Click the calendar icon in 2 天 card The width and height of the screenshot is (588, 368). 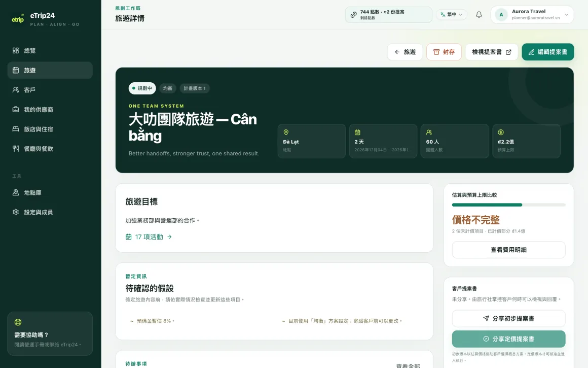(357, 132)
